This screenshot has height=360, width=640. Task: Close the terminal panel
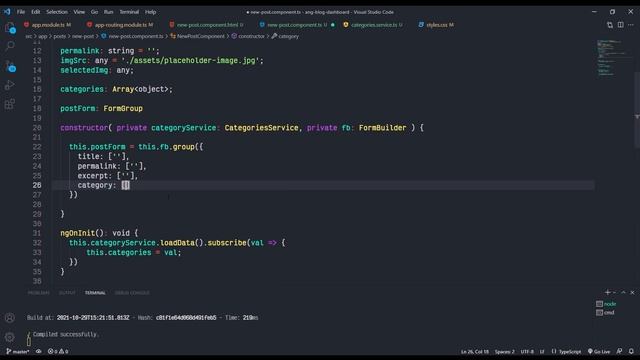[x=632, y=292]
